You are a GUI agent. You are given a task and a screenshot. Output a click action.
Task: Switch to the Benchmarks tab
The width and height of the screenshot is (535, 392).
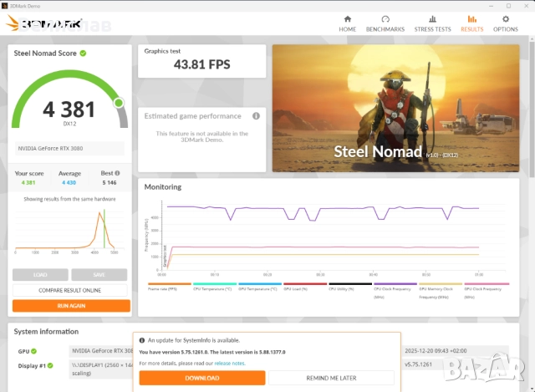(385, 24)
